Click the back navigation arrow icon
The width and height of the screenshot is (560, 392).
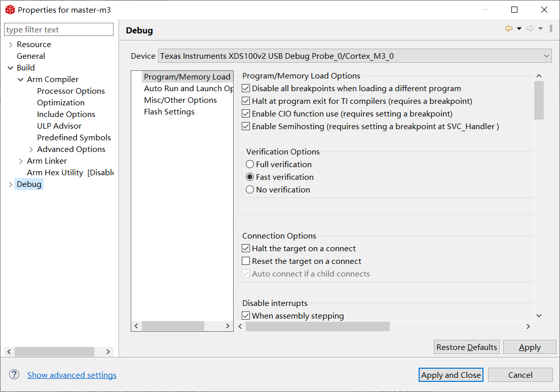pos(508,29)
